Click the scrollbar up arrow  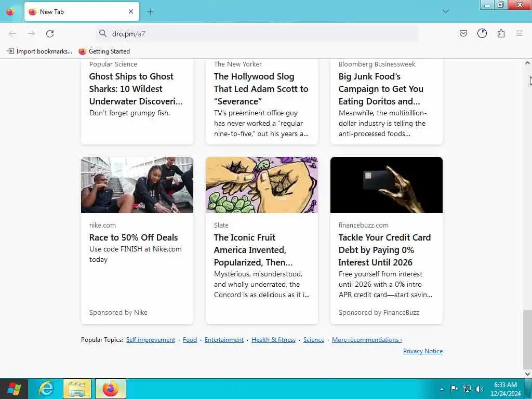click(527, 63)
